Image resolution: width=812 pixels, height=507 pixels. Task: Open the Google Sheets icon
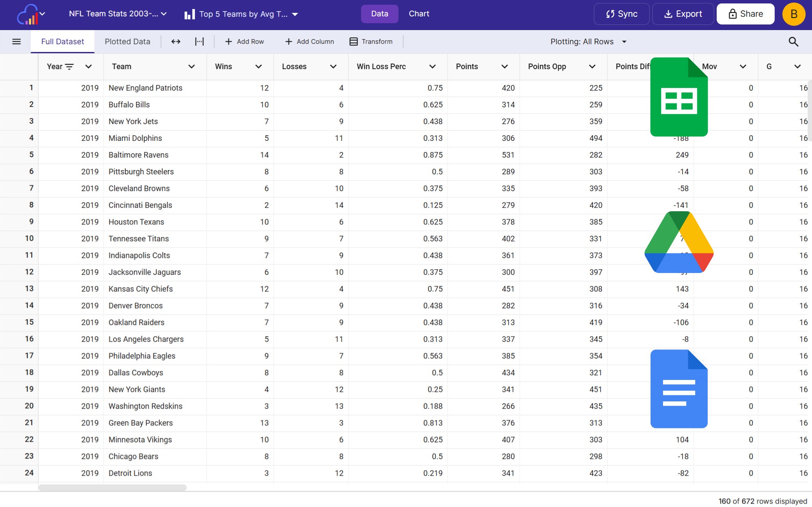click(679, 97)
